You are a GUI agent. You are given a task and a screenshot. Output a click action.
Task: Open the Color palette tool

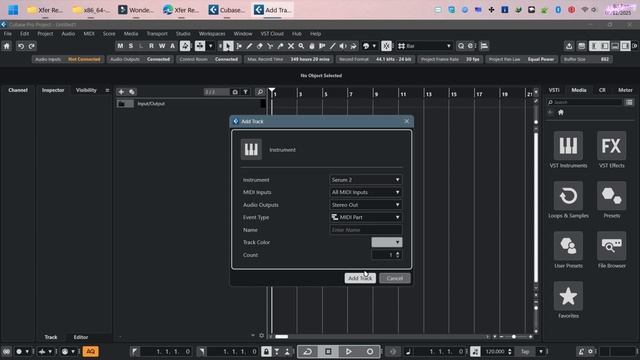pos(366,46)
